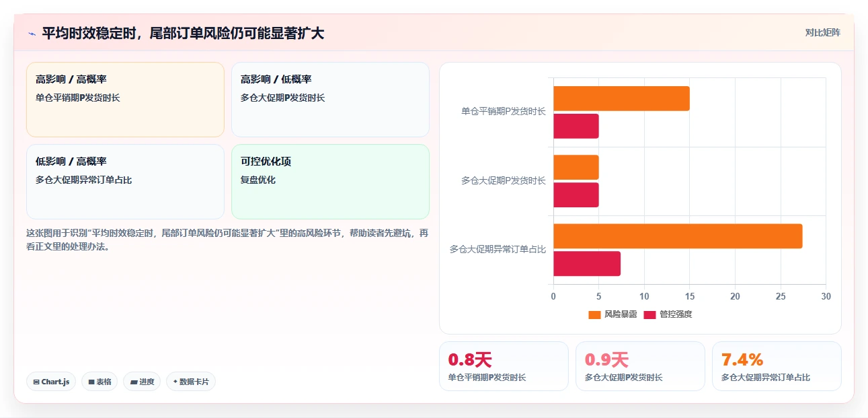The height and width of the screenshot is (418, 868).
Task: Click the lightning icon beside the title
Action: coord(32,33)
